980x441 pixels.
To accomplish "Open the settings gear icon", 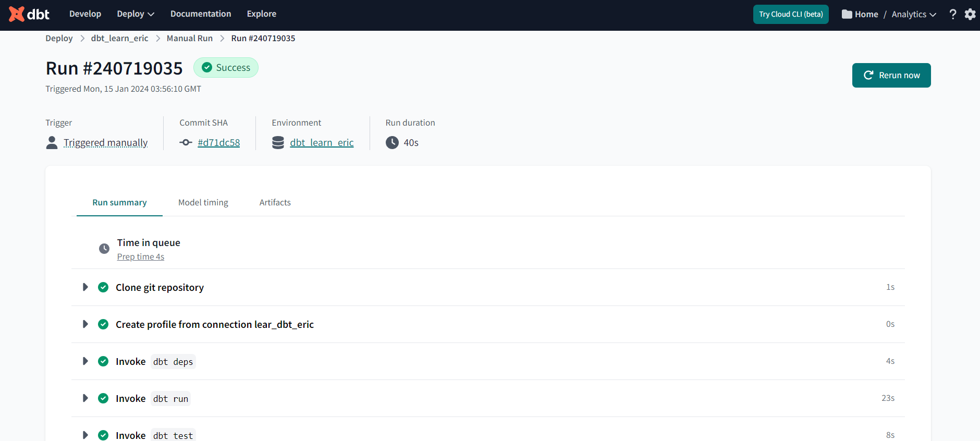I will click(970, 14).
